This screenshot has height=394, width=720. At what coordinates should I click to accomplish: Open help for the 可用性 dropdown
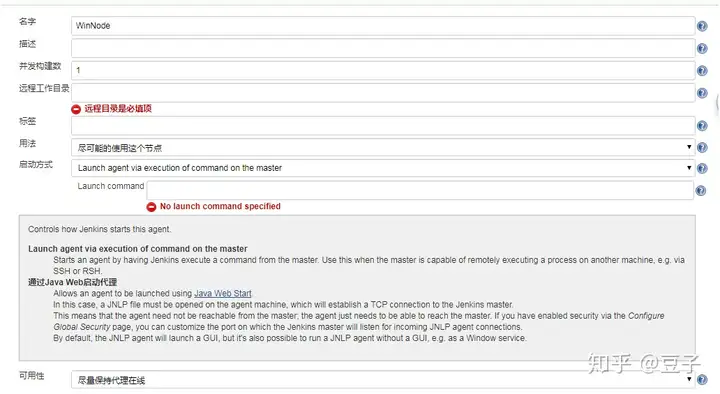coord(702,379)
